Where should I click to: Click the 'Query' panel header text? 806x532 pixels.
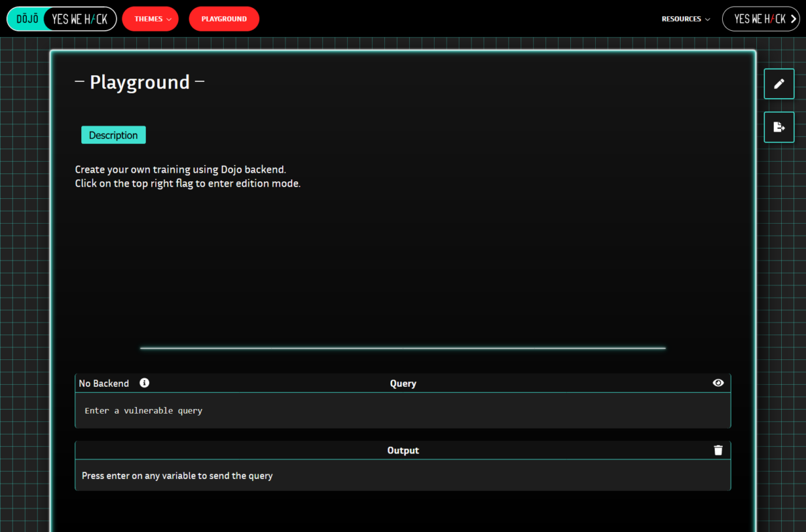click(x=403, y=384)
